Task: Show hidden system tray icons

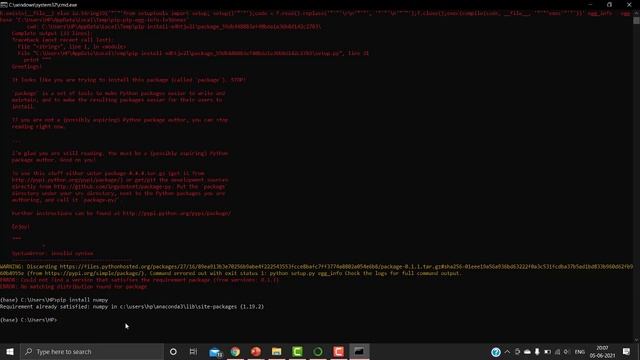Action: point(507,351)
